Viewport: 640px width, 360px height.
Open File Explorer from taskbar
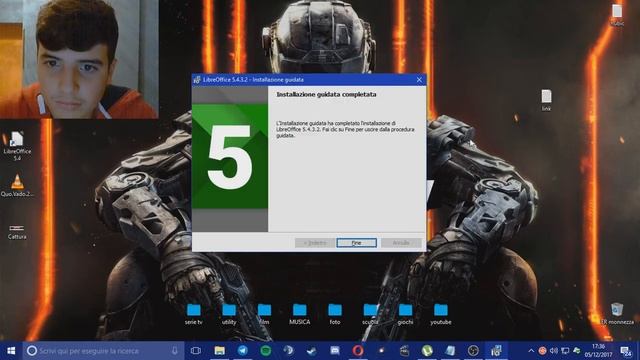tap(220, 351)
